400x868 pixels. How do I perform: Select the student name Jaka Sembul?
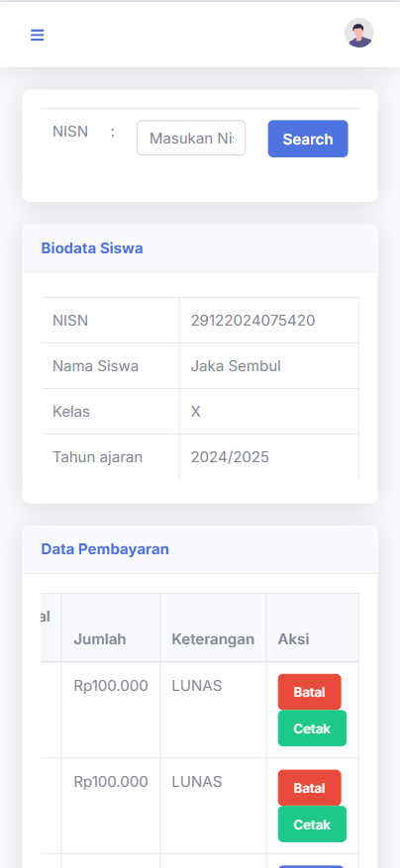(236, 366)
